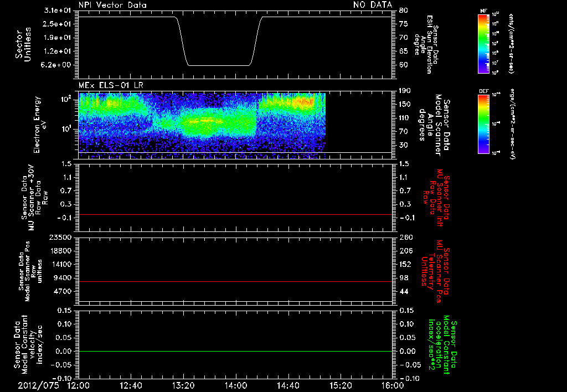Viewport: 567px width, 392px height.
Task: Click the 110 scanner angle tick label
Action: tap(405, 118)
